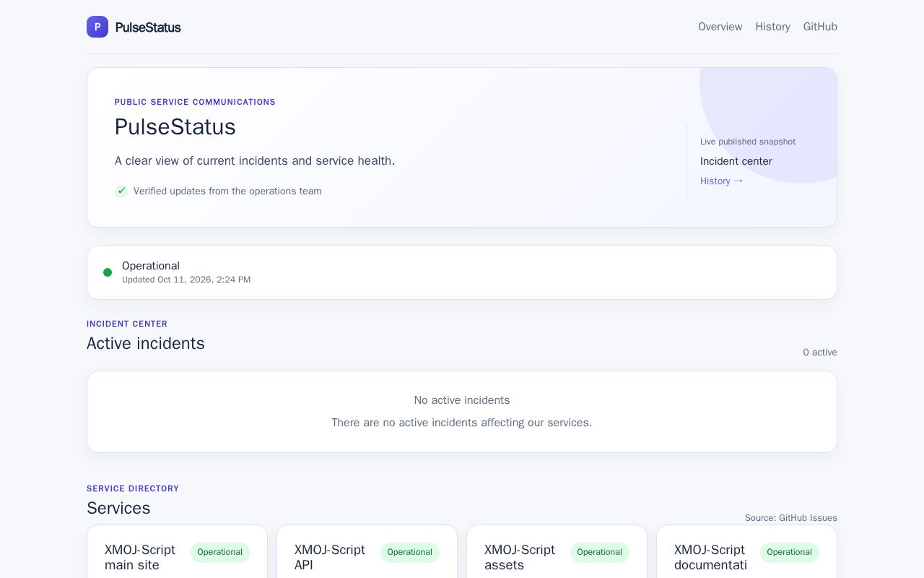Open the GitHub navigation link

point(820,27)
